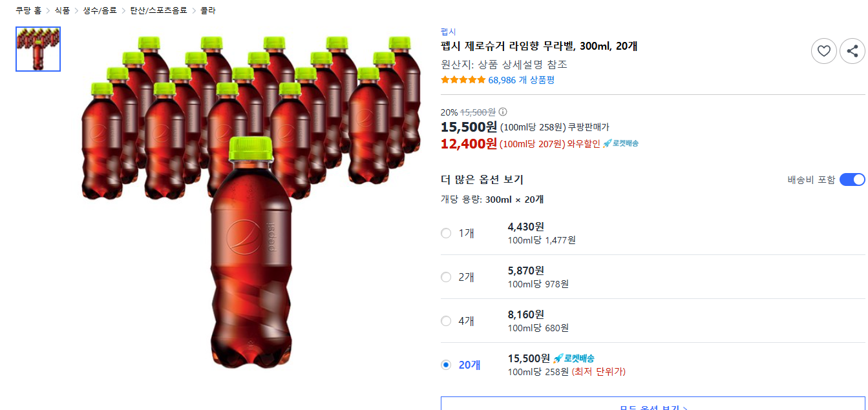Open the 펩시 brand link

coord(448,32)
